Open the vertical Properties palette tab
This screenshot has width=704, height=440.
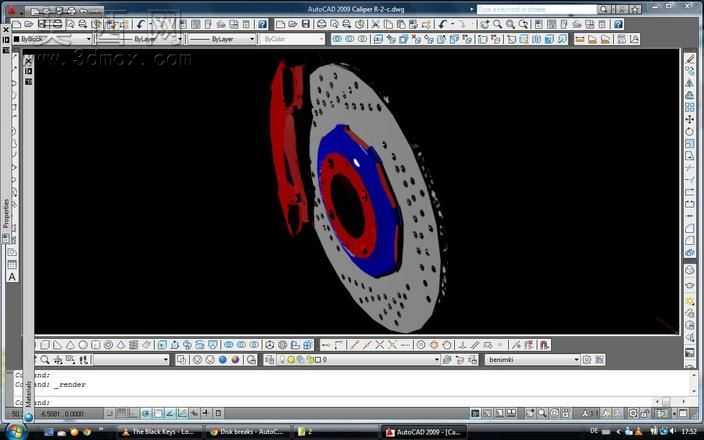(x=6, y=213)
